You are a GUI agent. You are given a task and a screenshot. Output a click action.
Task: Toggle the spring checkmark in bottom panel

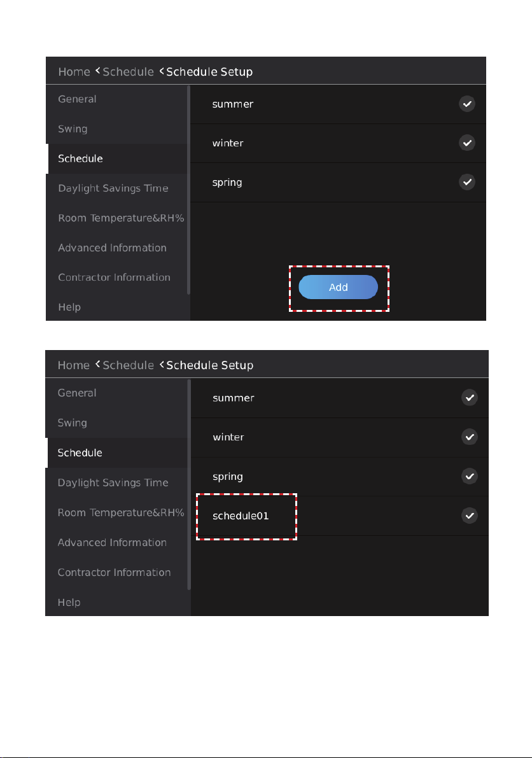tap(470, 476)
